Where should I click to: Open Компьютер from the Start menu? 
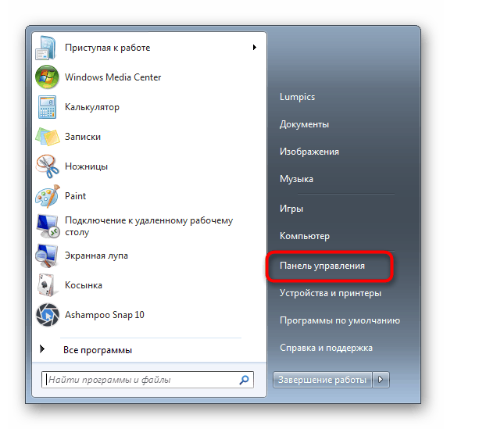[x=305, y=236]
